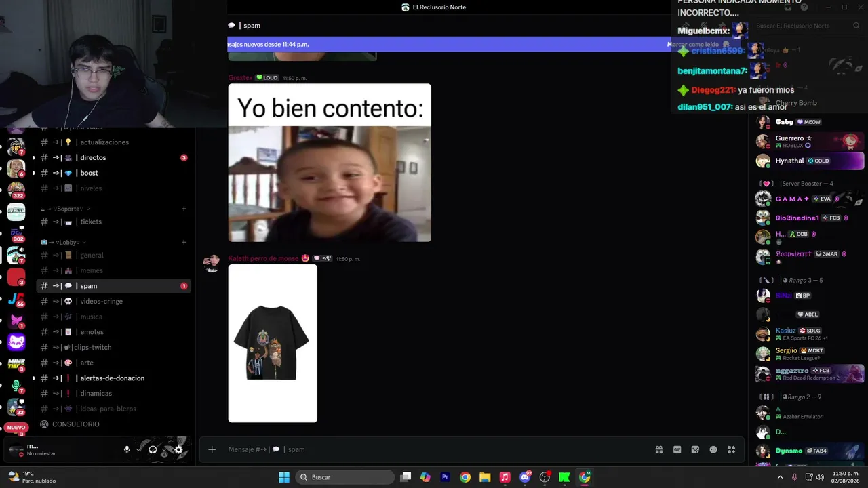
Task: Open the directos channel
Action: [113, 157]
